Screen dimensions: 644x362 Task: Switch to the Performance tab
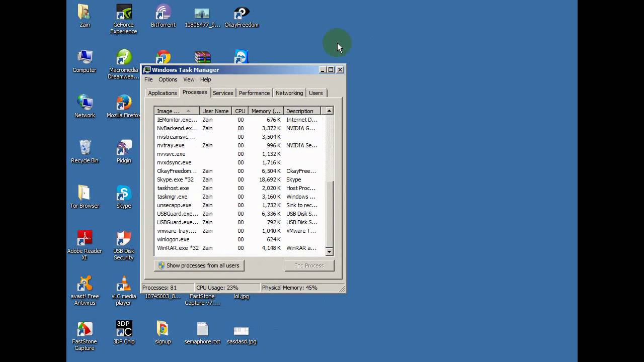(x=254, y=93)
